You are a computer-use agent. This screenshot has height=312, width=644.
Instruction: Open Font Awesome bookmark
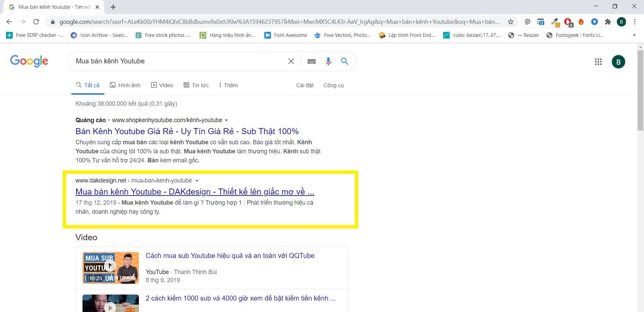(x=286, y=35)
